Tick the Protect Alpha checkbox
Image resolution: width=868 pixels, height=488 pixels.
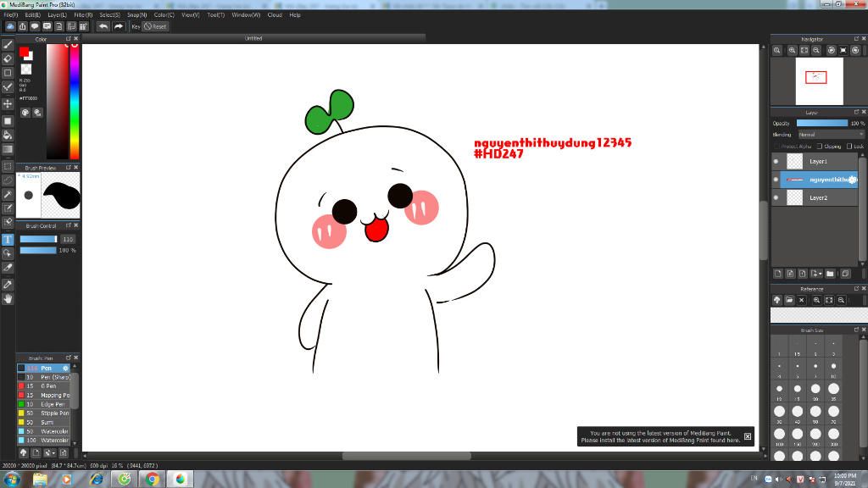pos(776,146)
